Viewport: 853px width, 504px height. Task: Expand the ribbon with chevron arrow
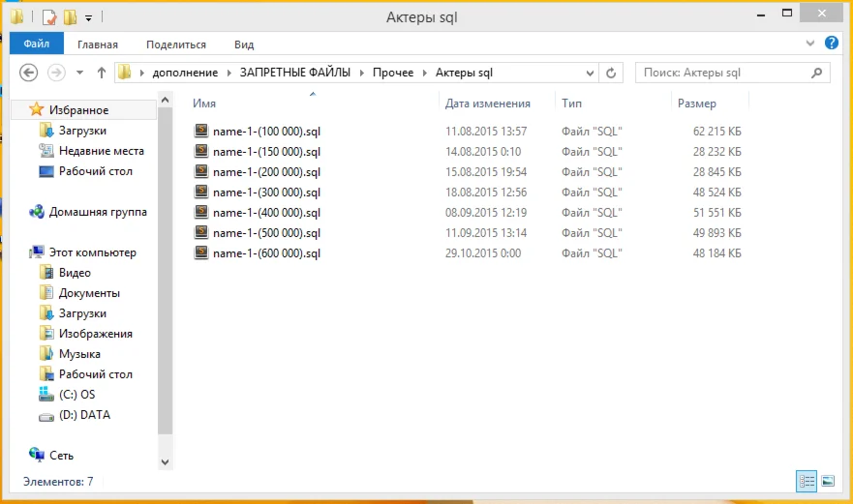click(x=811, y=44)
